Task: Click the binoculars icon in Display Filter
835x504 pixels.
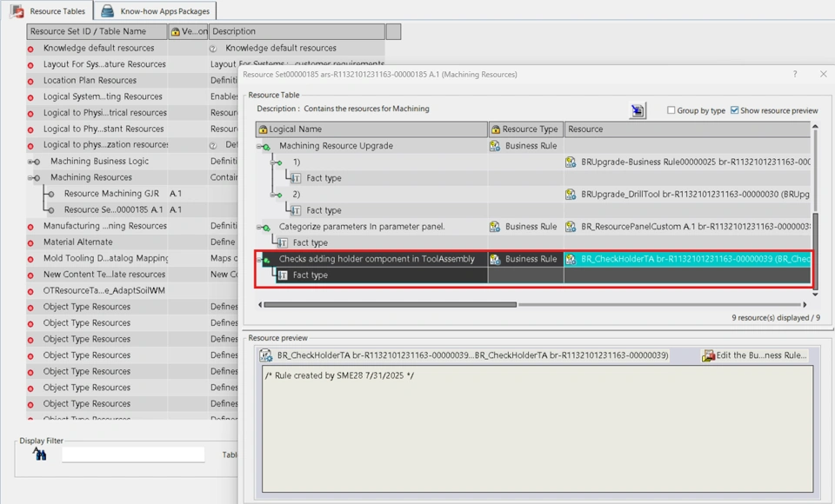Action: click(x=40, y=454)
